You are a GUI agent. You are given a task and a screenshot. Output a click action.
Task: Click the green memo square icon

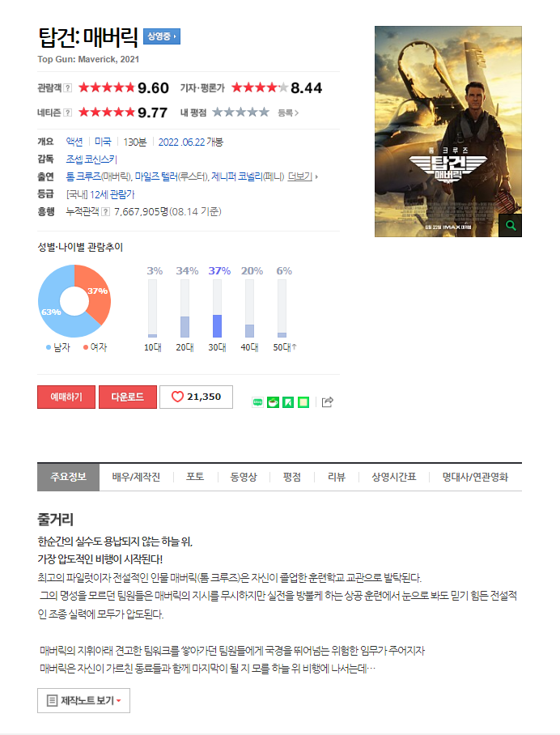pos(303,402)
